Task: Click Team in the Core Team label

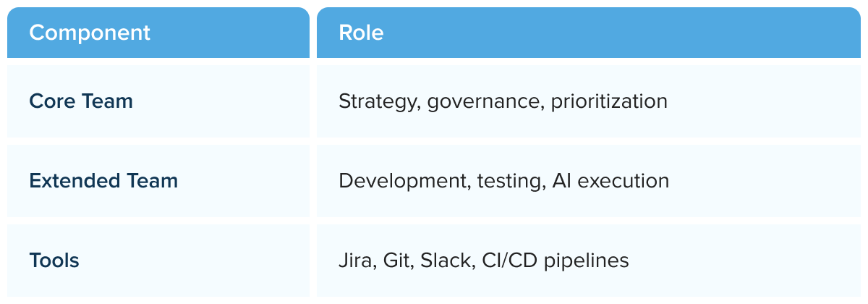Action: pyautogui.click(x=106, y=101)
